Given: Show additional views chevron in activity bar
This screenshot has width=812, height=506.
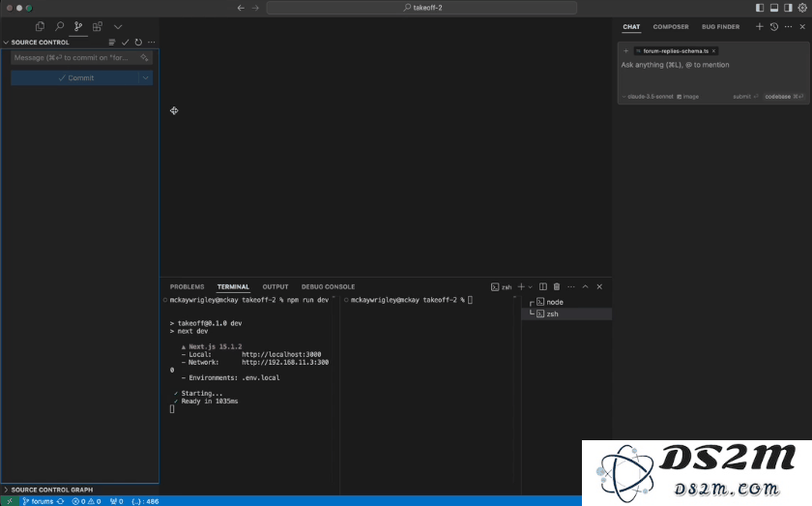Looking at the screenshot, I should pyautogui.click(x=118, y=26).
